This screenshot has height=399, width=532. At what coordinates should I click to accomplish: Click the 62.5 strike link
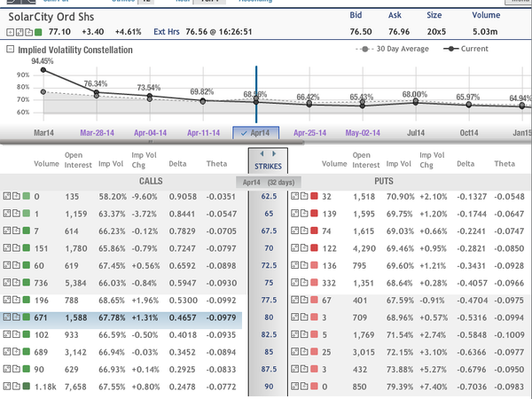click(x=269, y=196)
